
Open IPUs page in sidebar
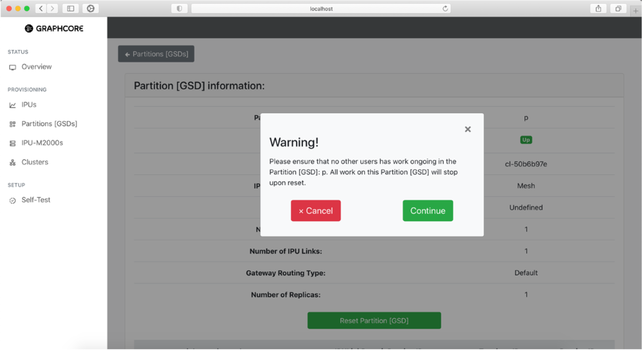coord(29,104)
